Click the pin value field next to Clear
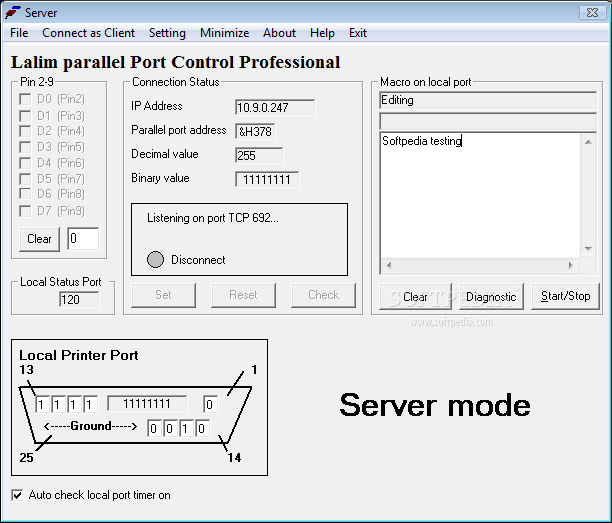The width and height of the screenshot is (612, 523). click(83, 238)
